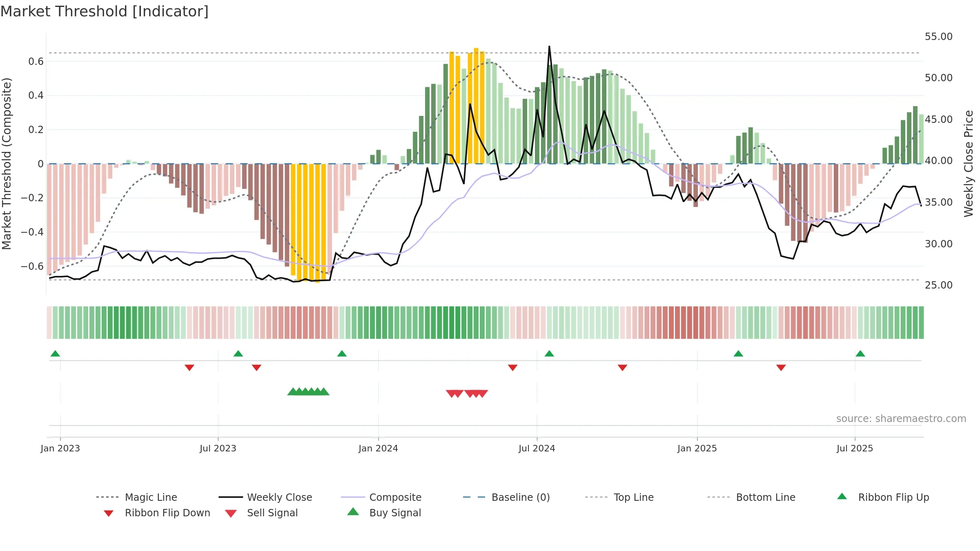Click the leftmost green Buy Signal triangle

coord(293,391)
